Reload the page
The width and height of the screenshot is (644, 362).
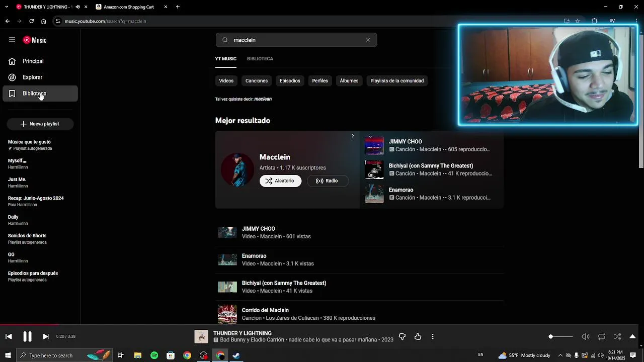(31, 21)
